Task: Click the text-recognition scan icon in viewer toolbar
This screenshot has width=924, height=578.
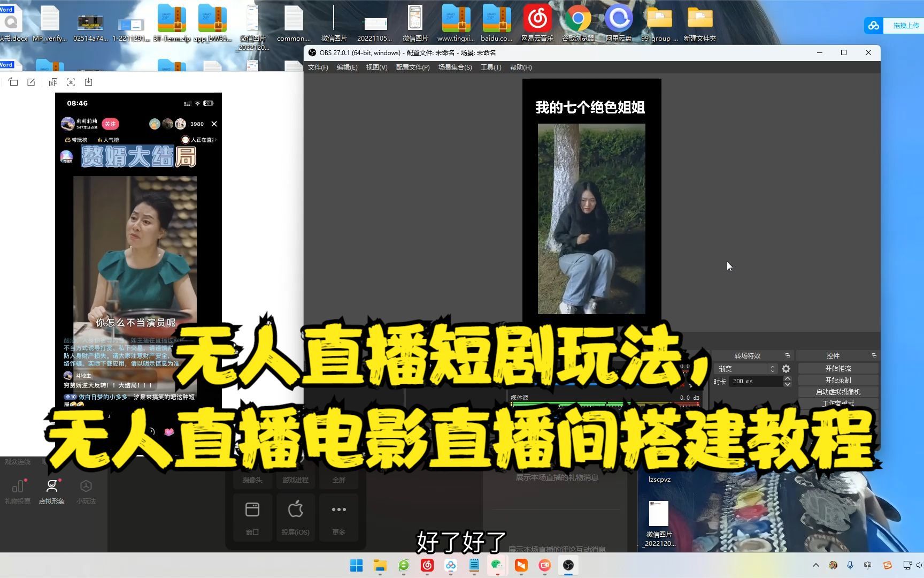Action: pyautogui.click(x=71, y=82)
